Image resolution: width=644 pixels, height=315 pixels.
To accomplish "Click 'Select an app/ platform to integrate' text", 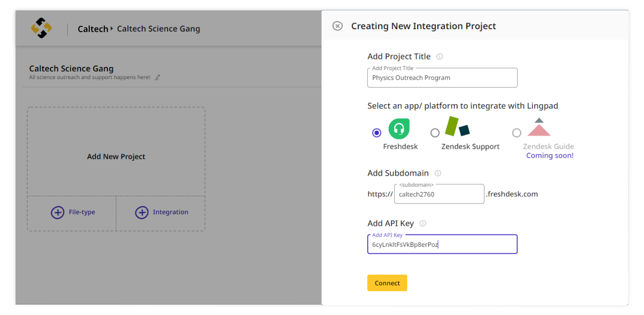I will pos(463,106).
